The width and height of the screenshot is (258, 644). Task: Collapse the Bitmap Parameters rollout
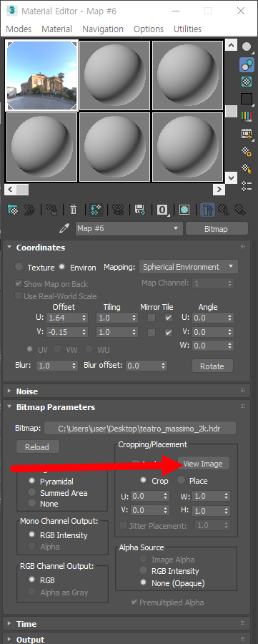coord(10,407)
